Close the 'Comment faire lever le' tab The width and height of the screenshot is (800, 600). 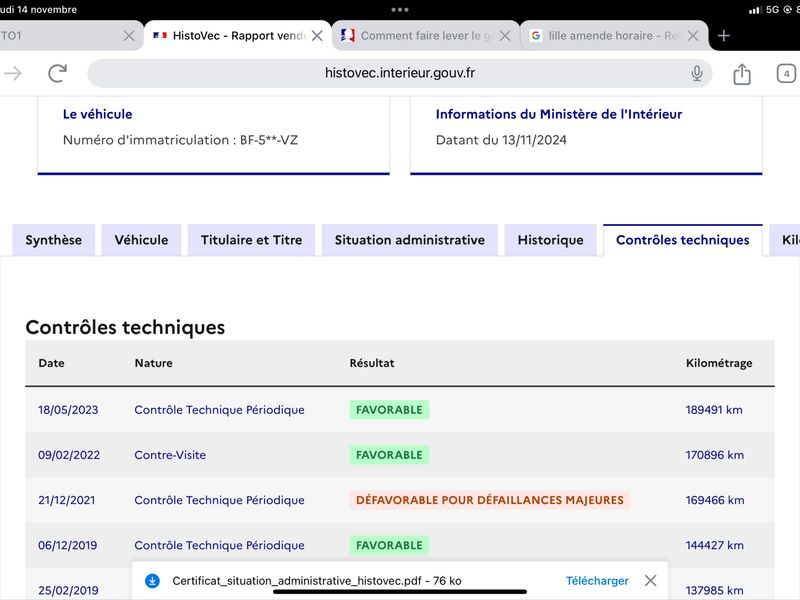505,36
